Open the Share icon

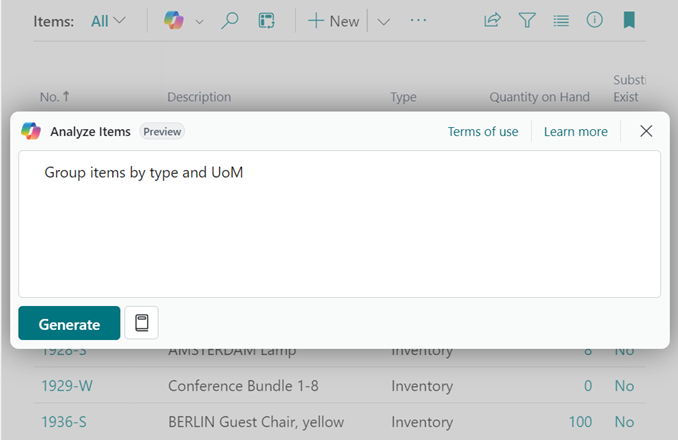point(493,20)
